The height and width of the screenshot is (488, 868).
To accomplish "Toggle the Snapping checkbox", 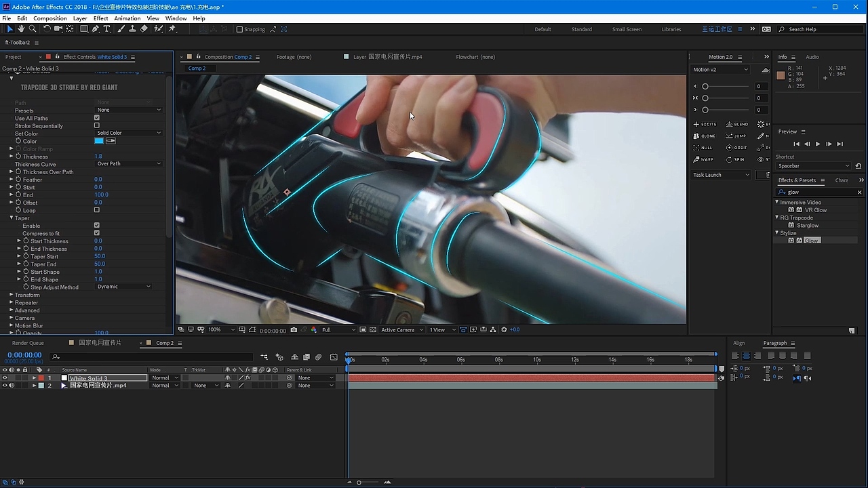I will click(239, 29).
